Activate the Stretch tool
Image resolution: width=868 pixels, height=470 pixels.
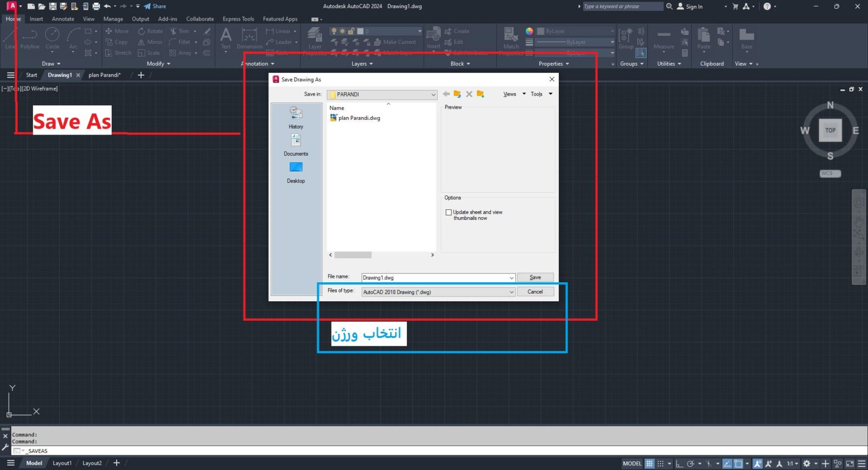pyautogui.click(x=118, y=53)
